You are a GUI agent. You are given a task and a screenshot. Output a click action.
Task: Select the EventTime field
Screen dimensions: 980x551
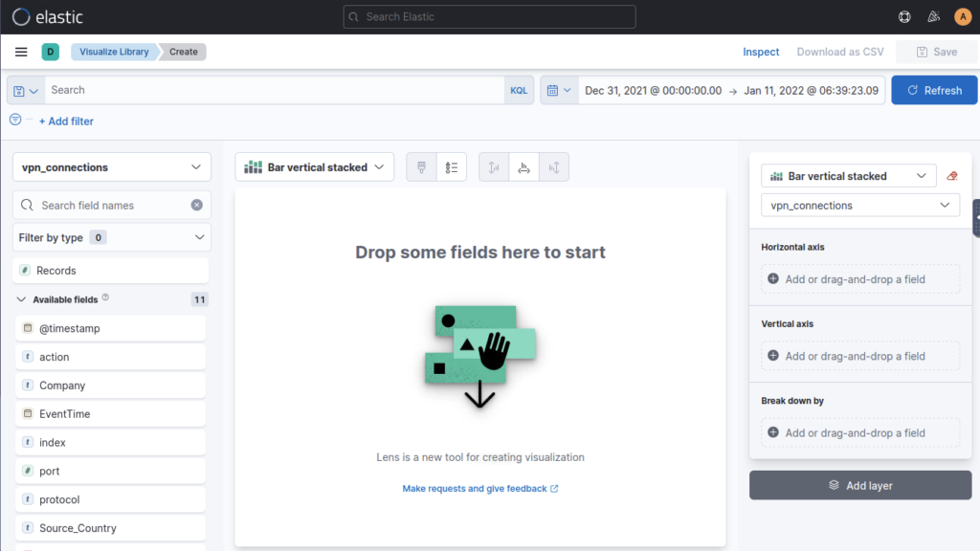(111, 414)
